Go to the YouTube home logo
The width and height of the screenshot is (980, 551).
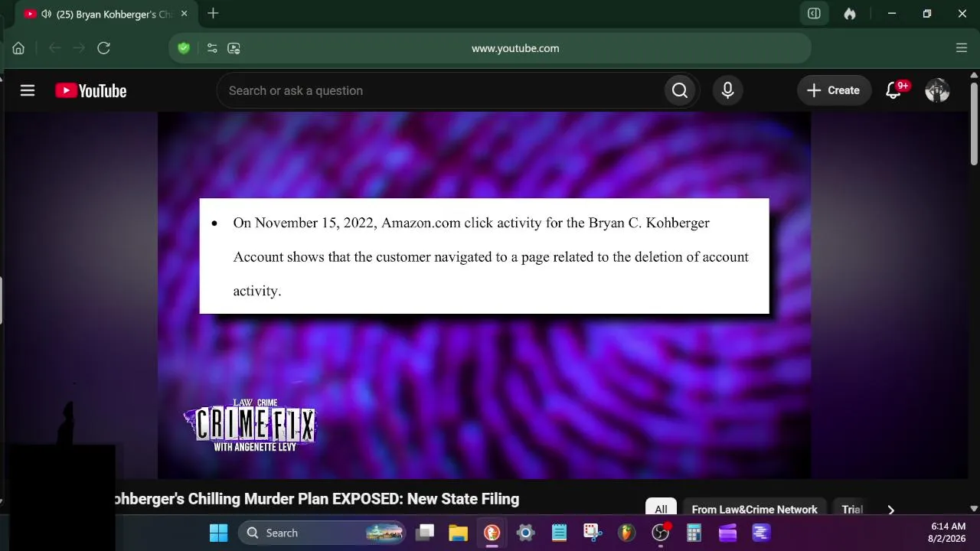pos(91,90)
